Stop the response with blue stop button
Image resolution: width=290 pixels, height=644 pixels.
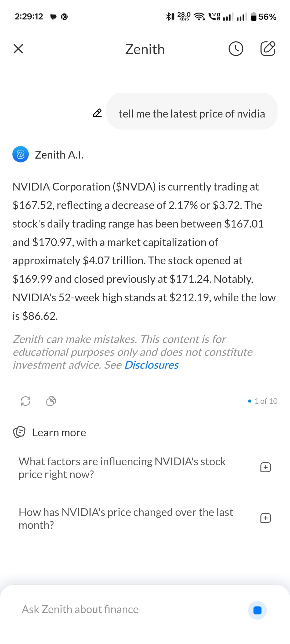click(257, 610)
